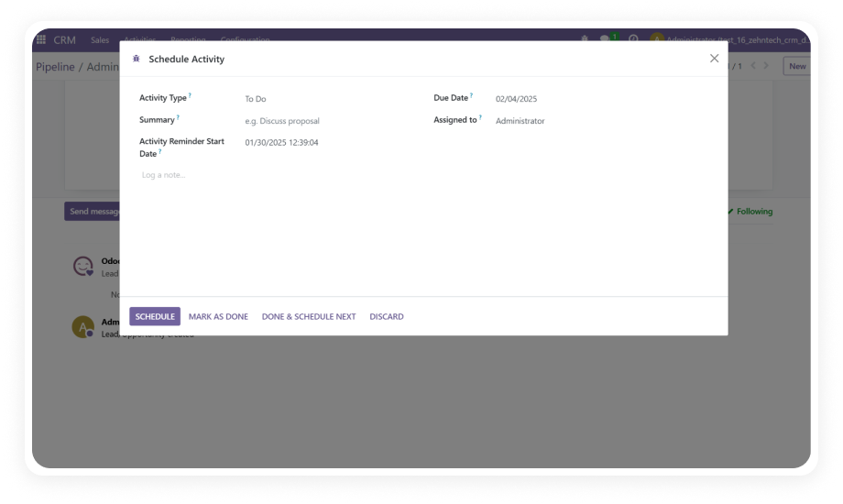843x504 pixels.
Task: Discard the scheduled activity
Action: 387,316
